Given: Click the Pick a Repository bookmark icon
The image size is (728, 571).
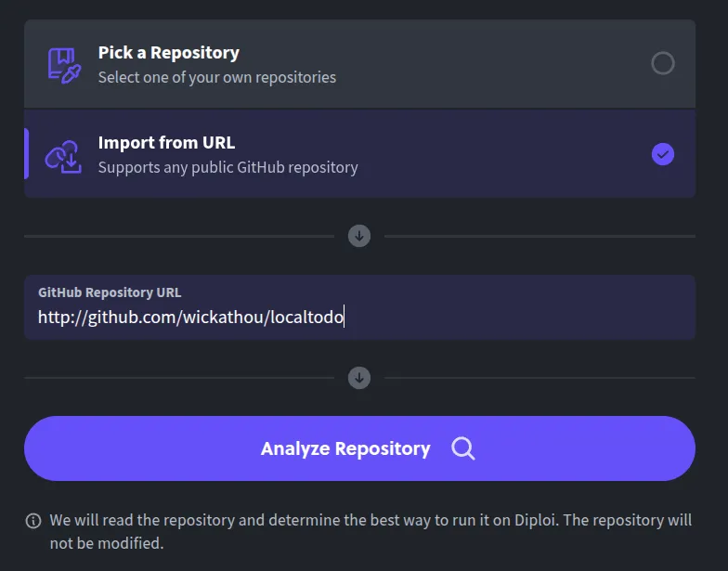Looking at the screenshot, I should (x=65, y=63).
